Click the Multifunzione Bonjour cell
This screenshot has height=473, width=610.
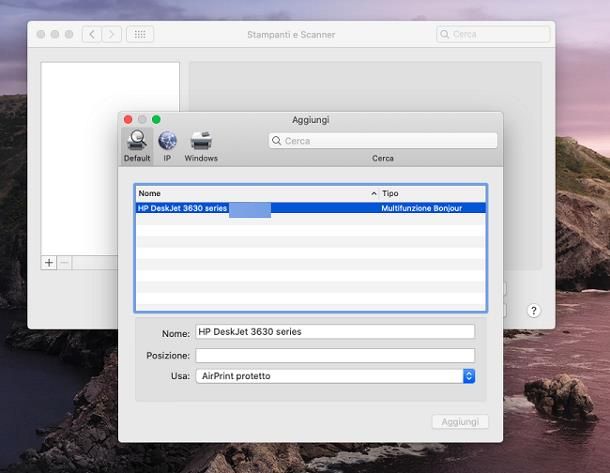point(421,208)
